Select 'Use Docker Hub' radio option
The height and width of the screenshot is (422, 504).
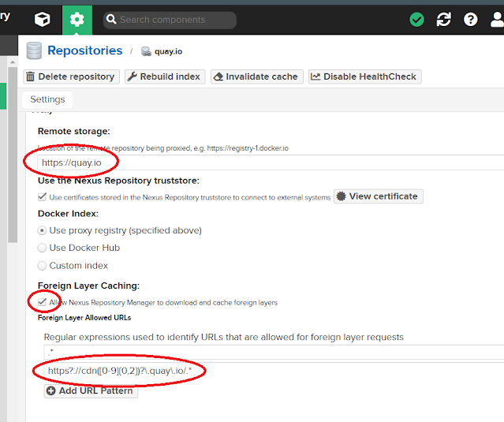pos(43,248)
